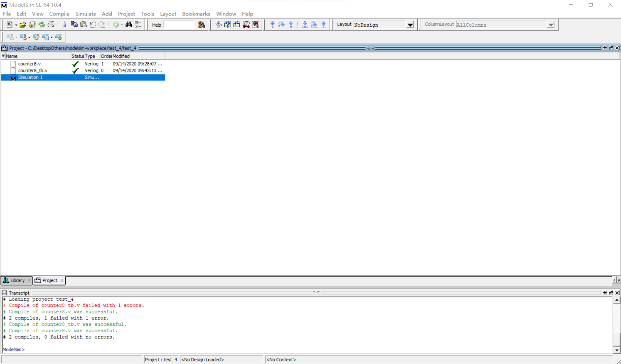621x364 pixels.
Task: Click the Undo arrow icon
Action: [93, 25]
